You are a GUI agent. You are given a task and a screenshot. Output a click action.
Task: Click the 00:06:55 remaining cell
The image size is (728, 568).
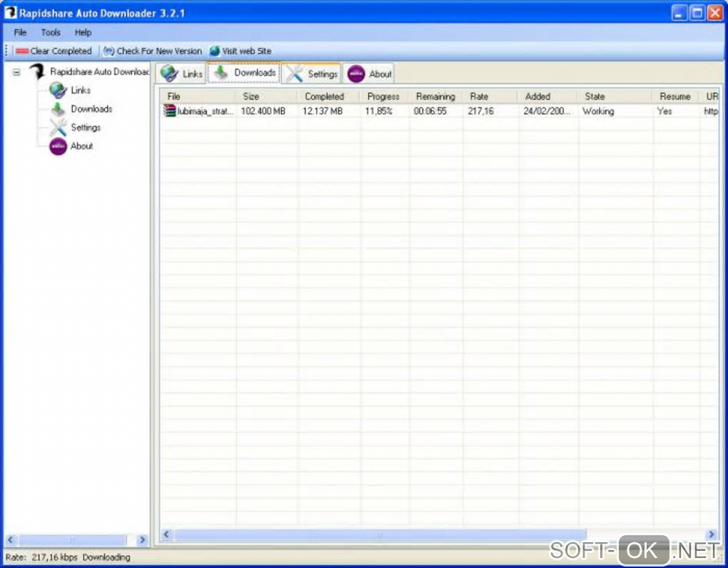coord(430,111)
